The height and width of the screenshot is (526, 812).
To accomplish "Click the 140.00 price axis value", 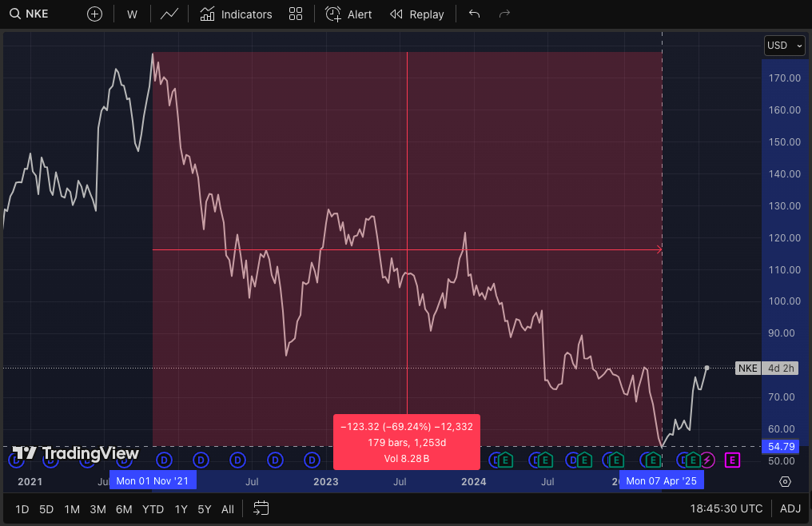I will (785, 174).
